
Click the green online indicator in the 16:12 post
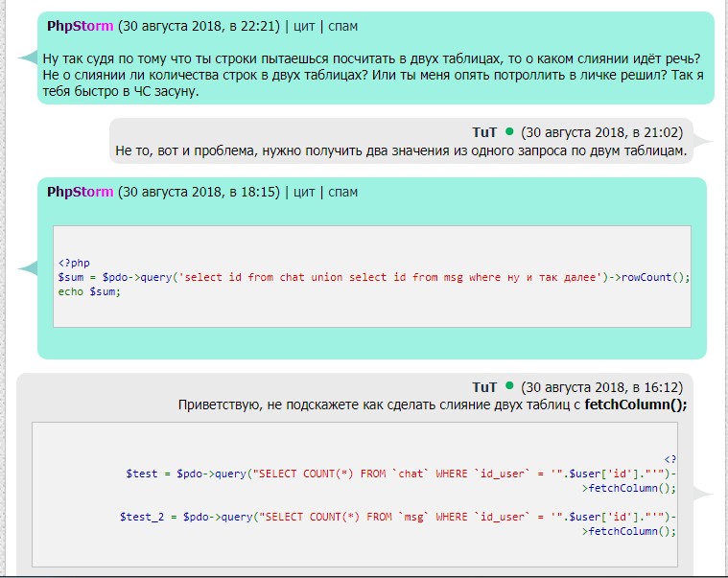(x=509, y=387)
